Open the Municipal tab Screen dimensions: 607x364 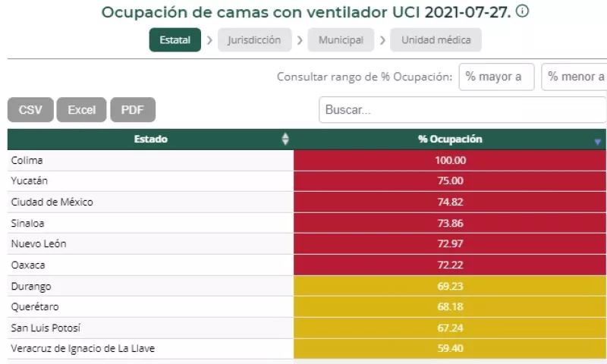pos(341,40)
